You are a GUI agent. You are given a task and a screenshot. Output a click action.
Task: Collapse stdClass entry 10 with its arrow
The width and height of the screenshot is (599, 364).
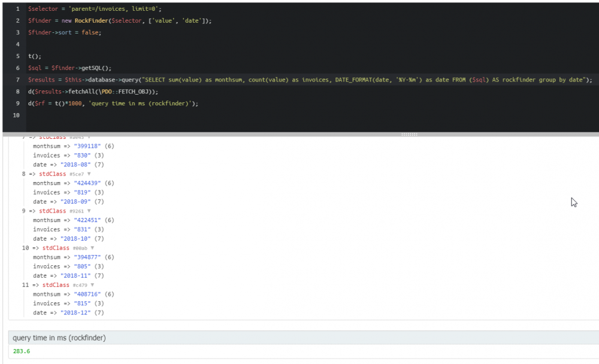coord(93,248)
